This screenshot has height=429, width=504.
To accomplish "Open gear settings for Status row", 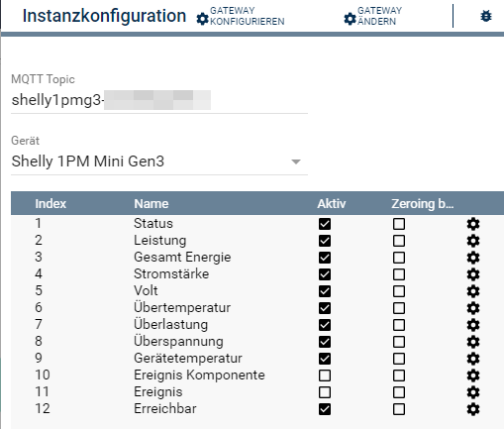I will click(473, 224).
